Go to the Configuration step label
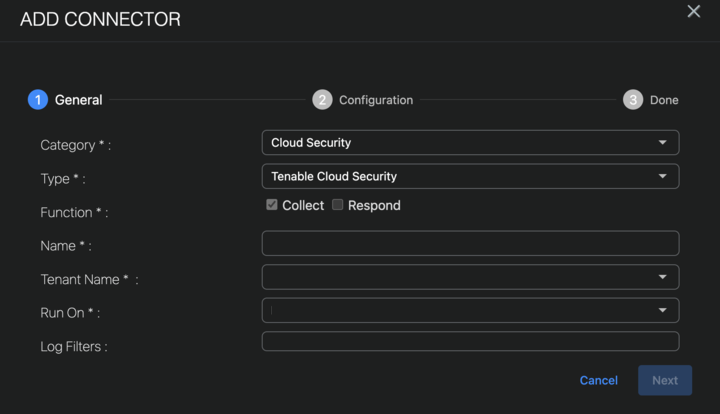720x414 pixels. [376, 100]
